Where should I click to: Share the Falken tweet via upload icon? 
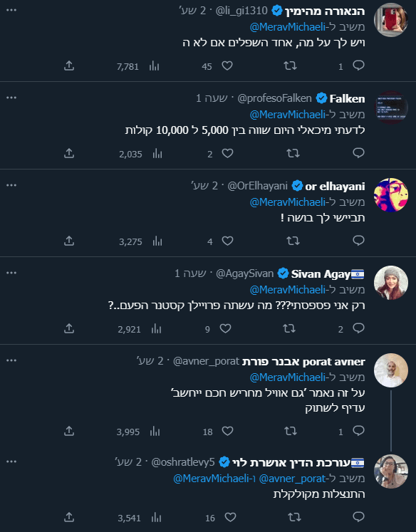point(69,153)
